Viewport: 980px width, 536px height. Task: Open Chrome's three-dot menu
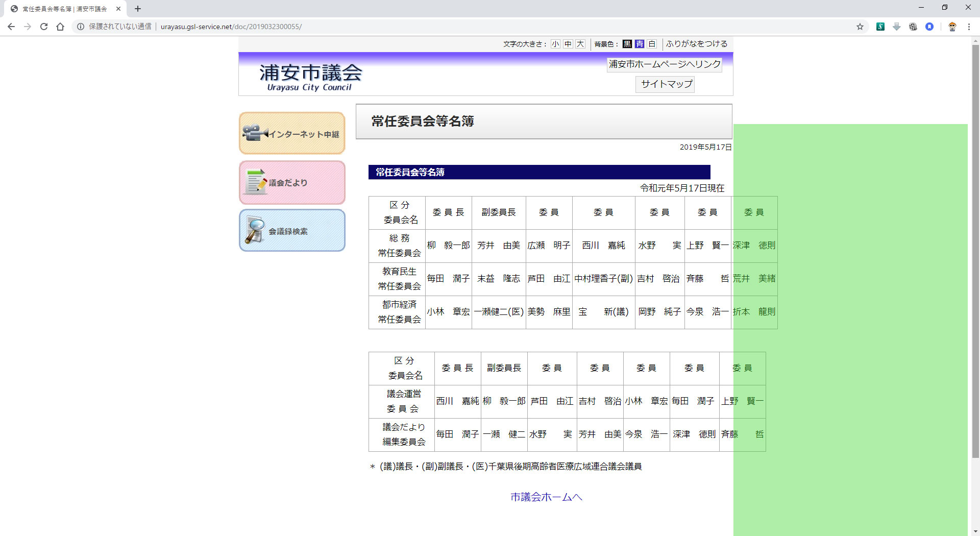pyautogui.click(x=969, y=27)
